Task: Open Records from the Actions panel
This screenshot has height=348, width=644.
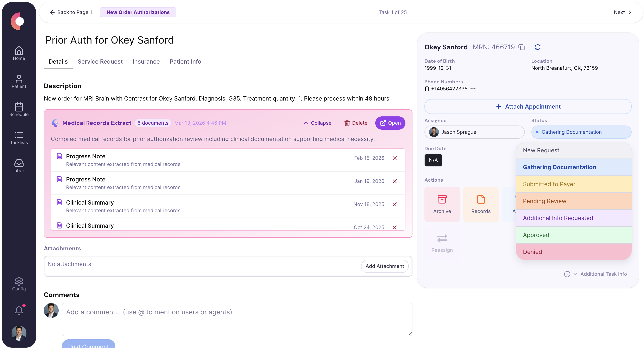Action: coord(480,204)
